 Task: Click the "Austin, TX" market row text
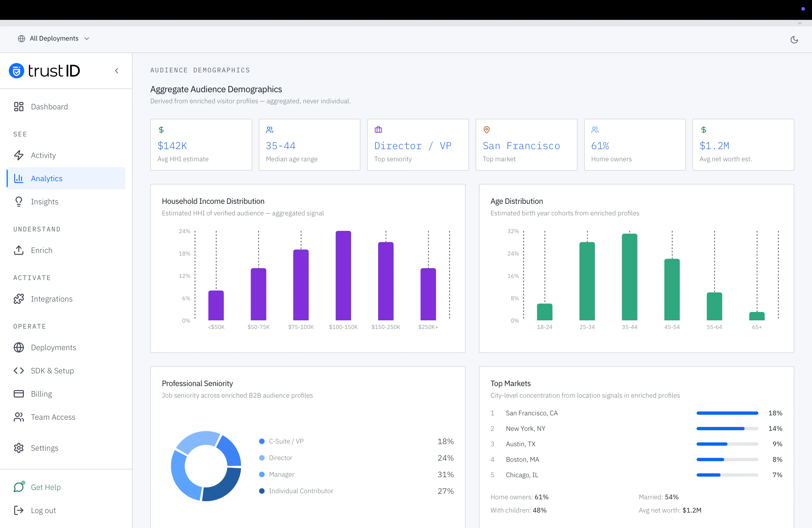521,444
